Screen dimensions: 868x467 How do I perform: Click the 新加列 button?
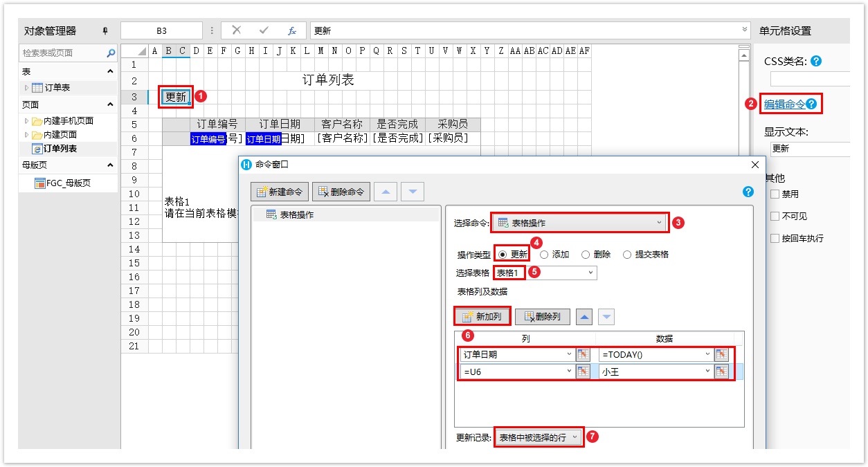pos(483,316)
